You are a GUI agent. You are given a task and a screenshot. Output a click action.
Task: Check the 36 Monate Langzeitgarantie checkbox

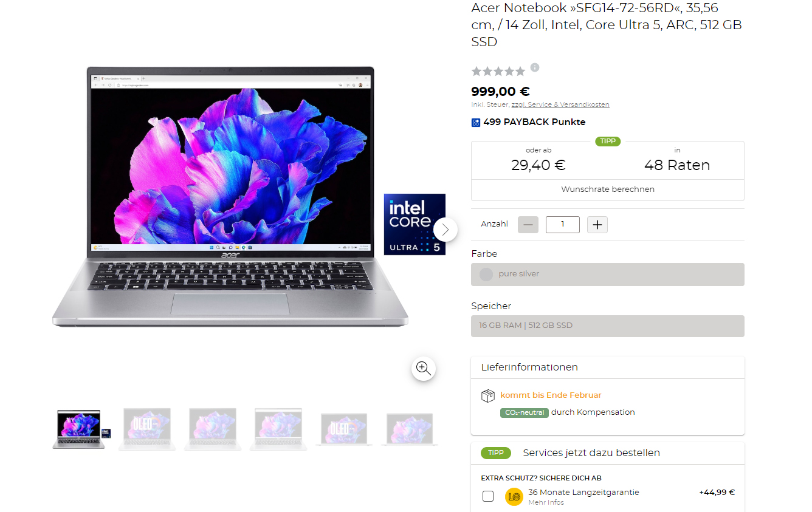click(488, 496)
